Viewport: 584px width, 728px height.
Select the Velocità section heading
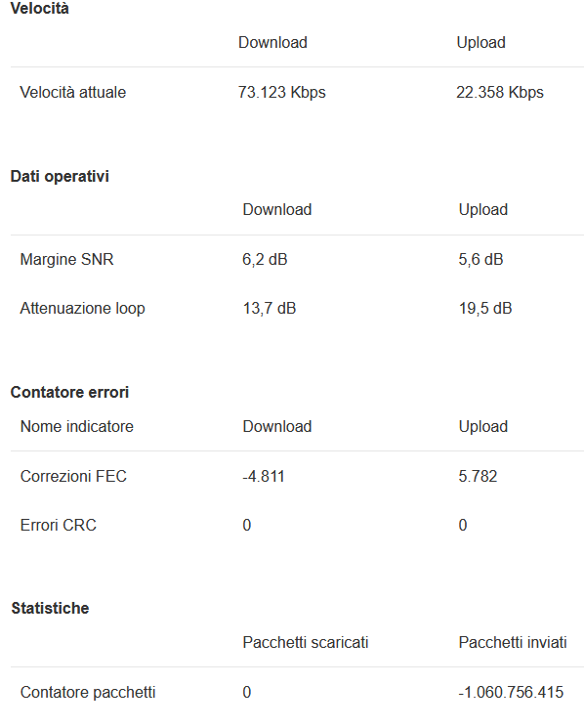pos(39,9)
